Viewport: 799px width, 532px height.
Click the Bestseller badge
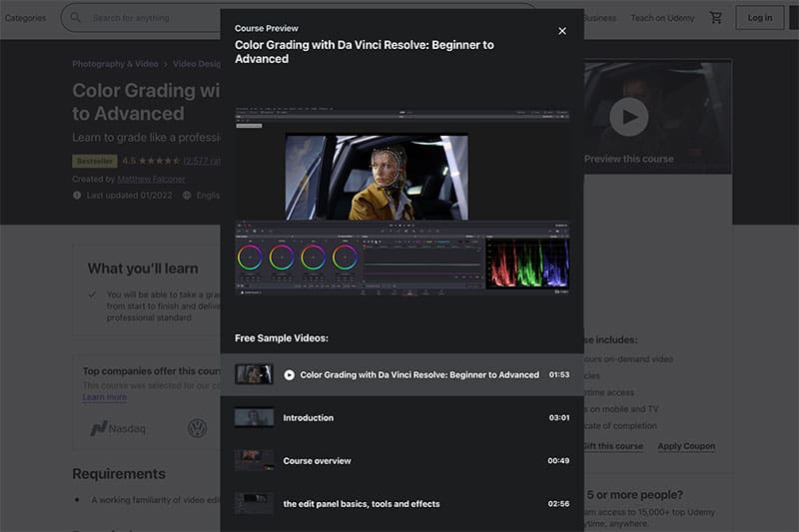pyautogui.click(x=95, y=161)
